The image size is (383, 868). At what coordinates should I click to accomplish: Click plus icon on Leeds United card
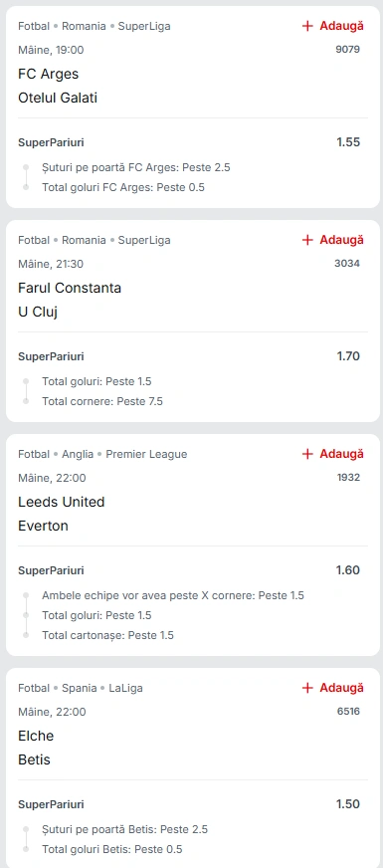[x=307, y=454]
